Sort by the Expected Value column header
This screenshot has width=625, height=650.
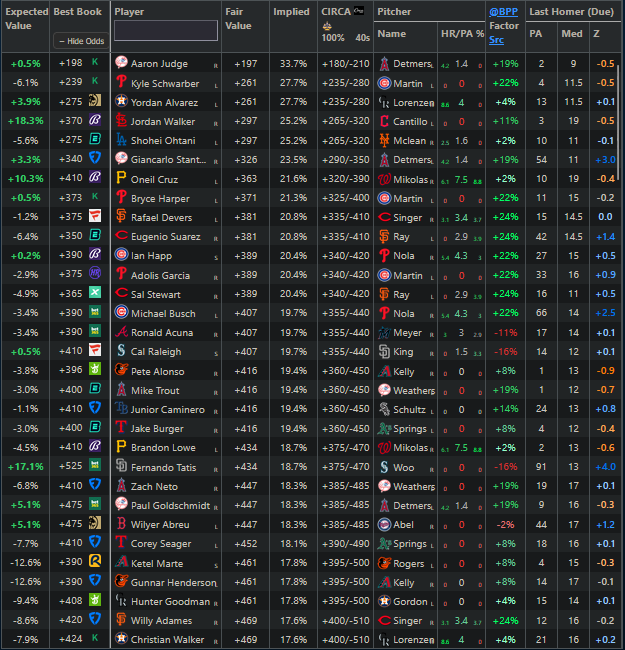click(27, 19)
